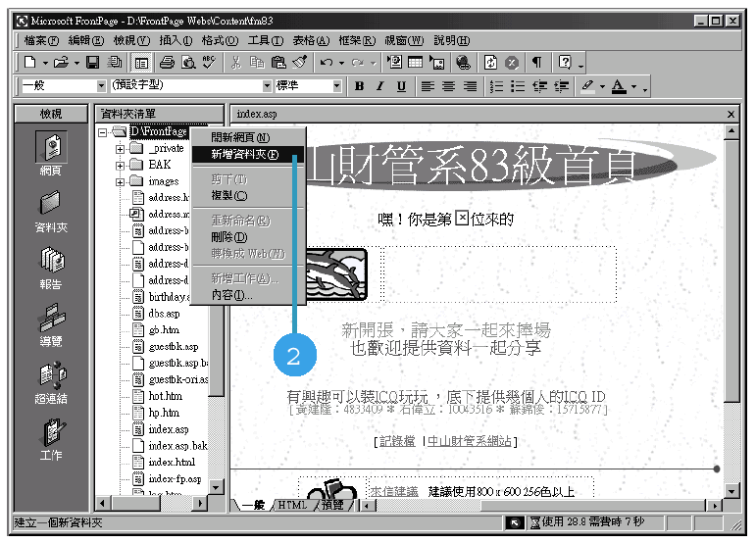Image resolution: width=756 pixels, height=543 pixels.
Task: Click the New Page toolbar icon
Action: (29, 62)
